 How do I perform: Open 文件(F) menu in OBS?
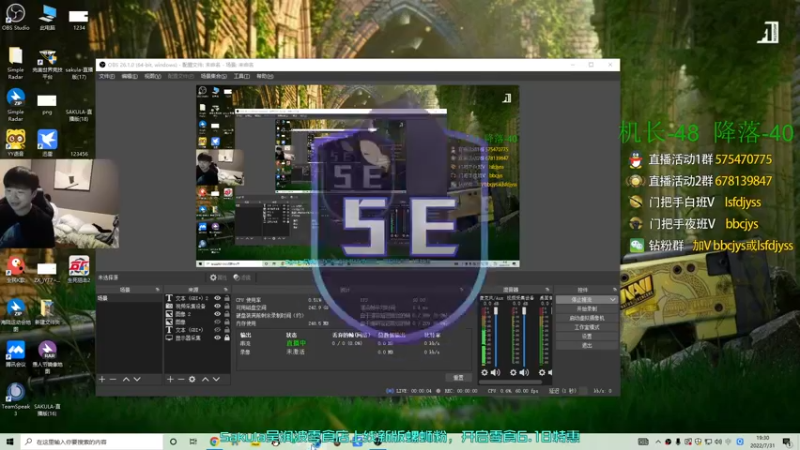pos(107,76)
